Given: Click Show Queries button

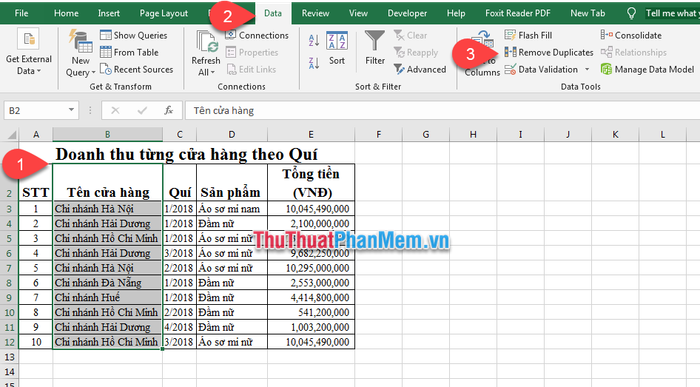Looking at the screenshot, I should (133, 35).
